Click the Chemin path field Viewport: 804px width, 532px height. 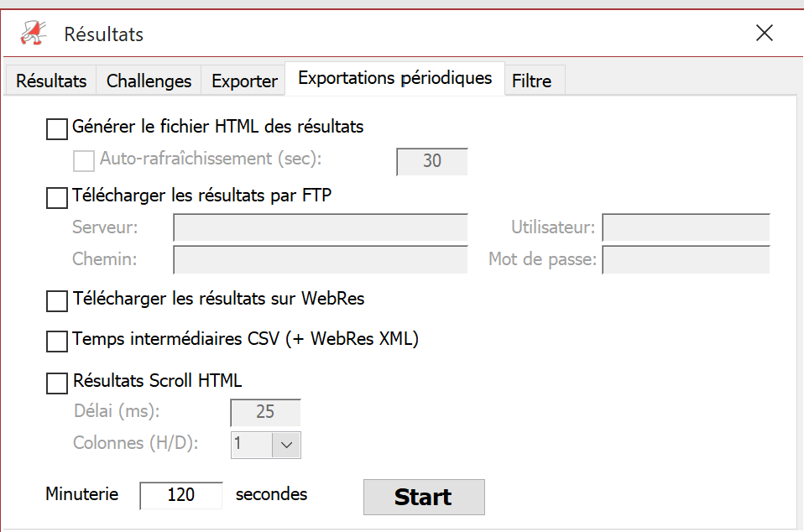point(321,260)
